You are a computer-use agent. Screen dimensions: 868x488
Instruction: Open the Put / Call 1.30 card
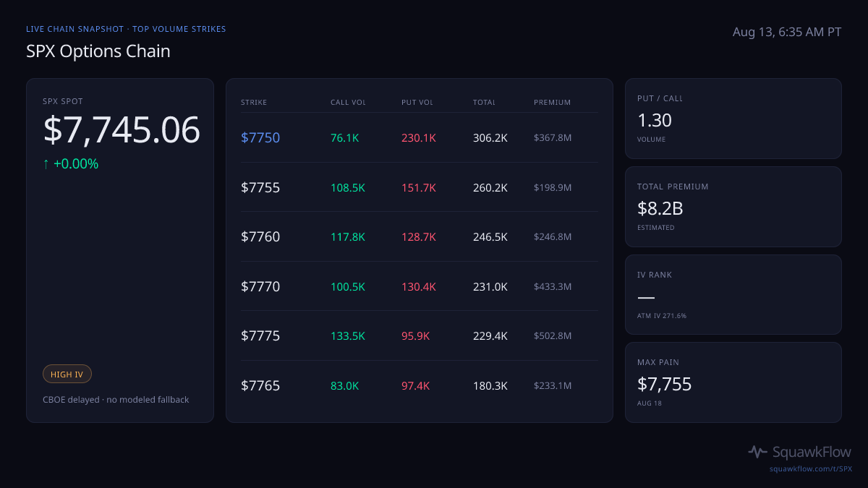[x=733, y=119]
